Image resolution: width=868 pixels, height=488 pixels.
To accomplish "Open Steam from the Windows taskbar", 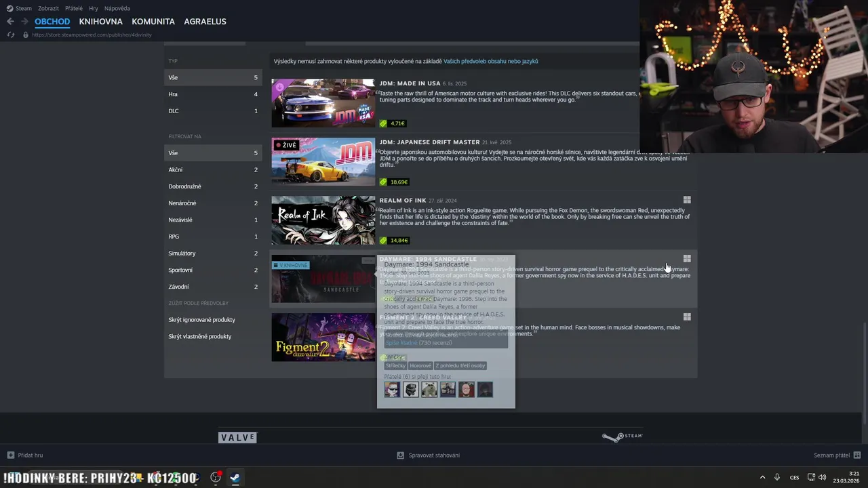I will 235,477.
